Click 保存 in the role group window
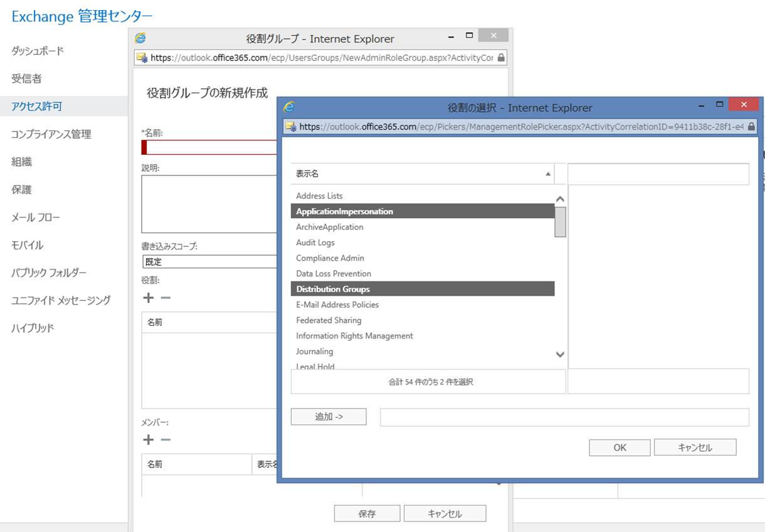The height and width of the screenshot is (532, 765). pos(367,514)
